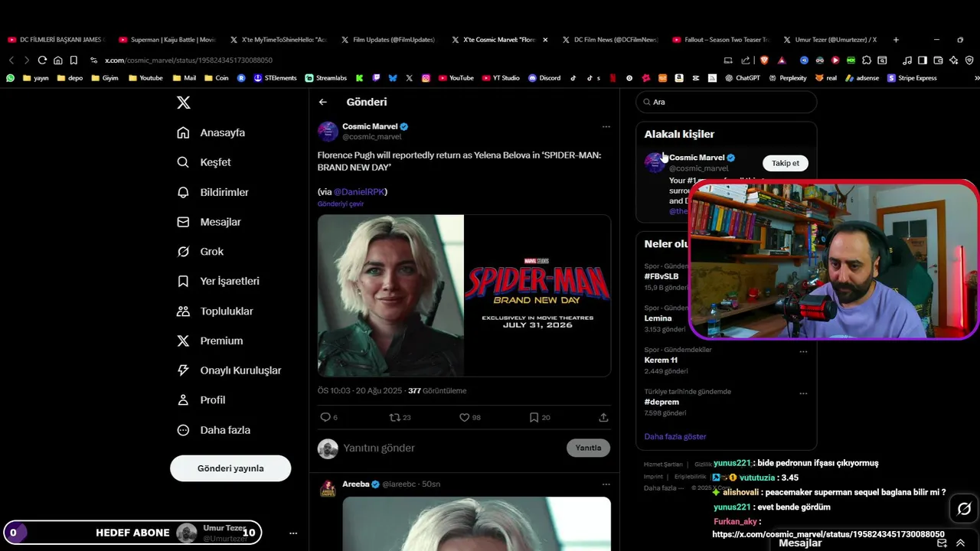Open Profil from the sidebar
The image size is (980, 551).
coord(201,399)
